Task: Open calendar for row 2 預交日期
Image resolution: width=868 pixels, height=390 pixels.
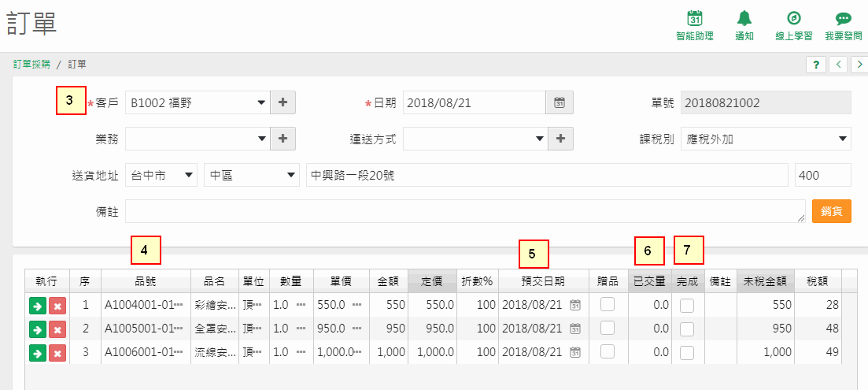Action: coord(575,329)
